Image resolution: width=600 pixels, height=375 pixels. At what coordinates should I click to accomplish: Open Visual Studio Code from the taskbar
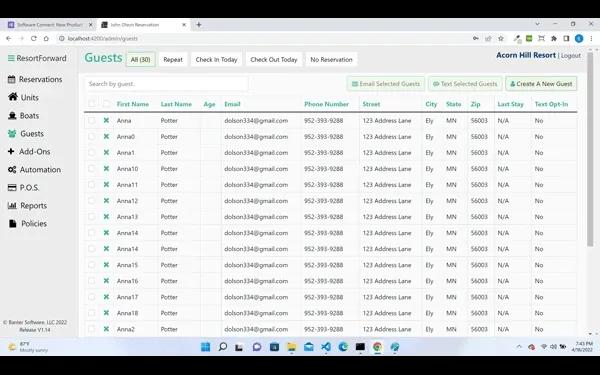pyautogui.click(x=326, y=347)
